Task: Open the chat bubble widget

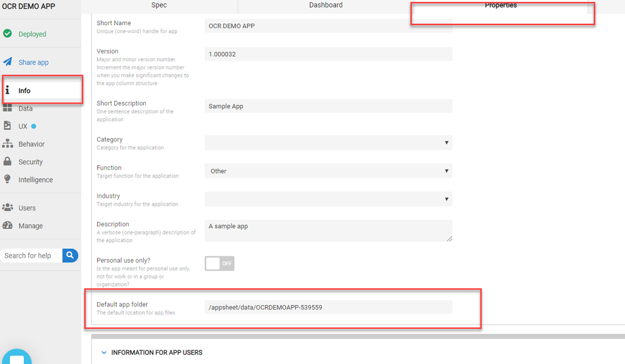Action: point(17,356)
